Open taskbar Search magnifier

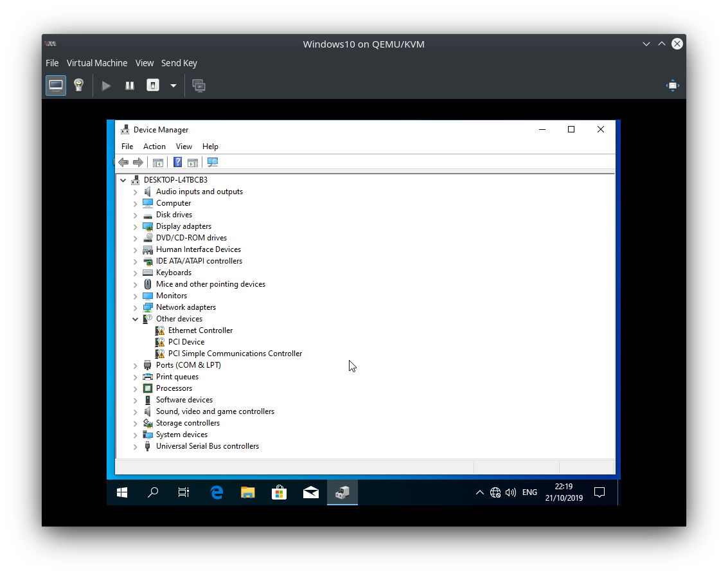pos(153,492)
